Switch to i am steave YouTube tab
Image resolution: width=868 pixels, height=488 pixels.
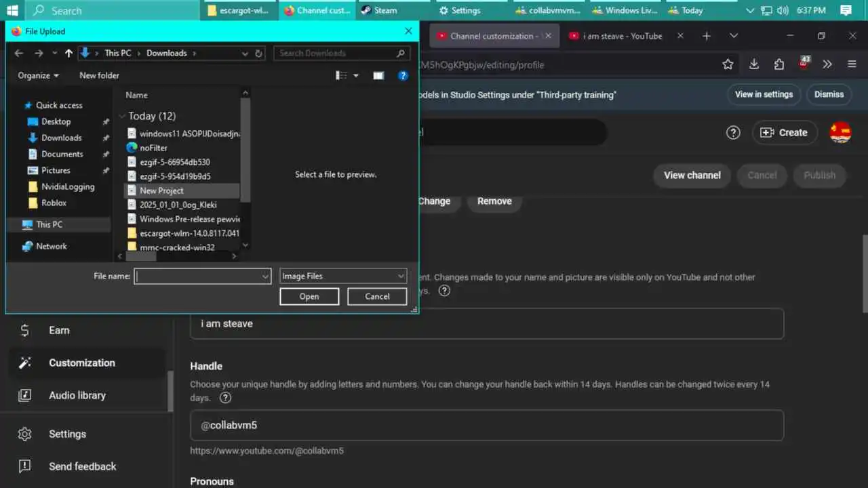pos(623,36)
